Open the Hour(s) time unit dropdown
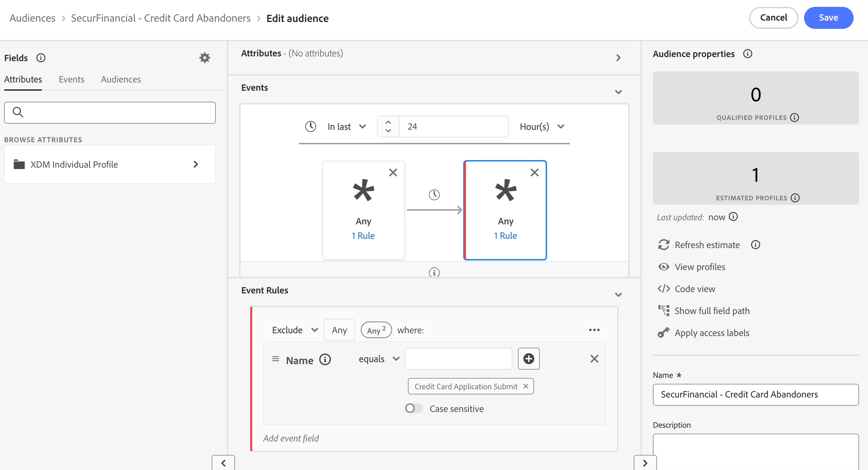The height and width of the screenshot is (470, 868). point(542,126)
